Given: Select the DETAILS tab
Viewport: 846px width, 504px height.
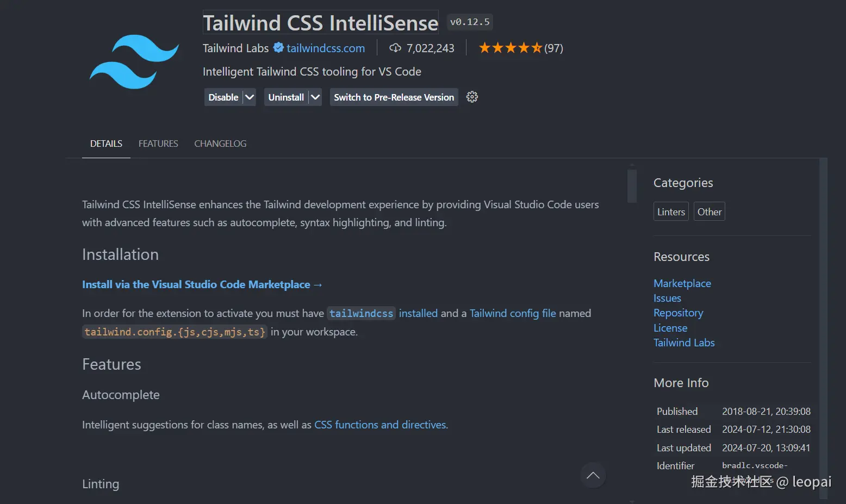Looking at the screenshot, I should tap(106, 144).
